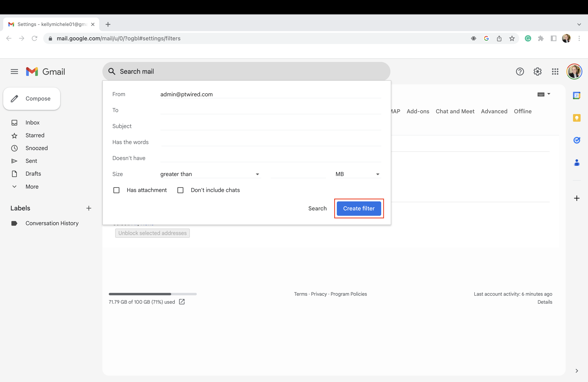Viewport: 588px width, 382px height.
Task: Open storage Details link at bottom right
Action: (545, 302)
